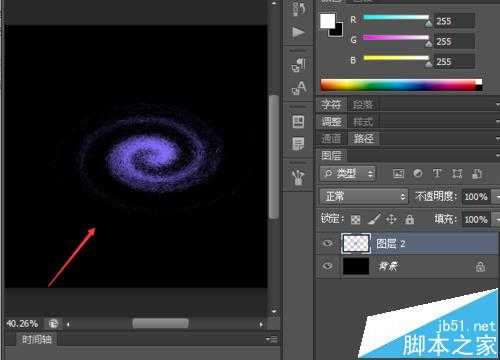Screen dimensions: 500x360
Task: Click the status icon beside 40.26% zoom
Action: [x=53, y=323]
